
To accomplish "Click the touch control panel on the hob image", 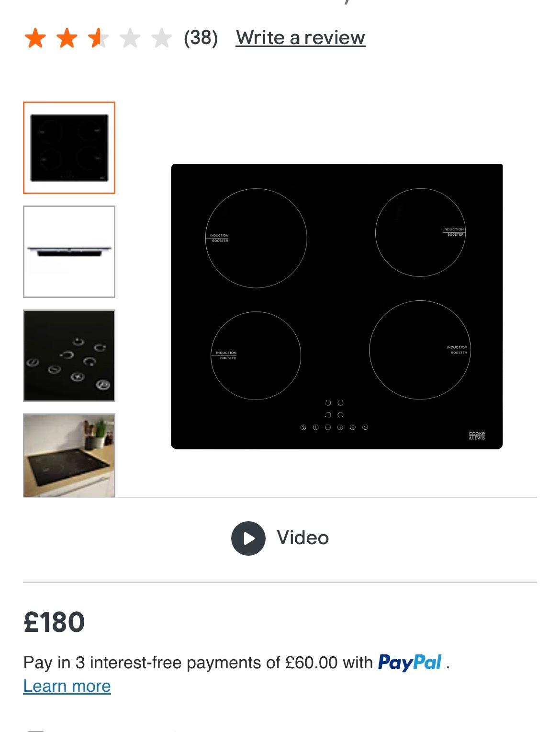I will (334, 415).
